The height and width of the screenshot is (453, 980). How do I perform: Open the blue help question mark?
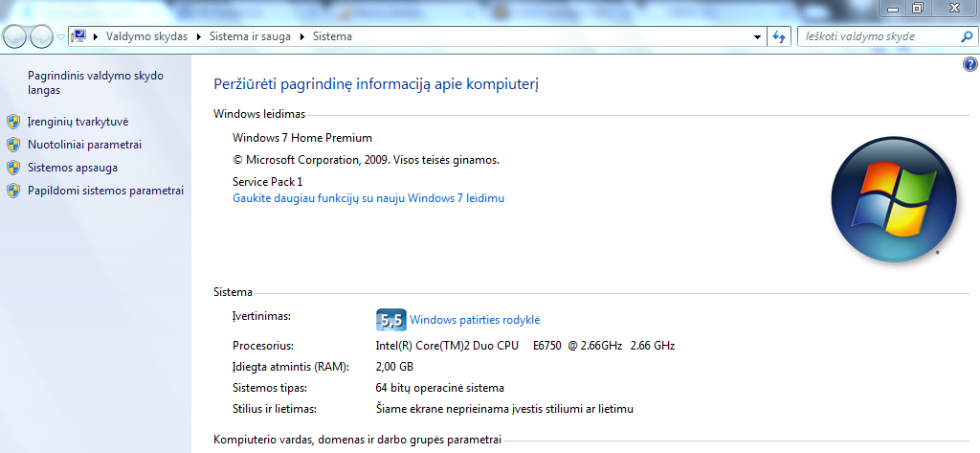coord(970,64)
